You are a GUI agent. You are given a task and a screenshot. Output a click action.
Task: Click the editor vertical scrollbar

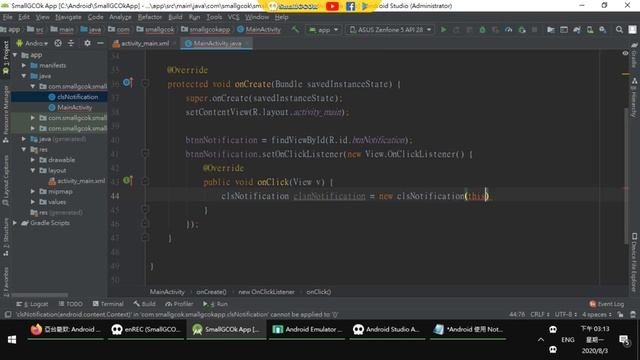625,176
